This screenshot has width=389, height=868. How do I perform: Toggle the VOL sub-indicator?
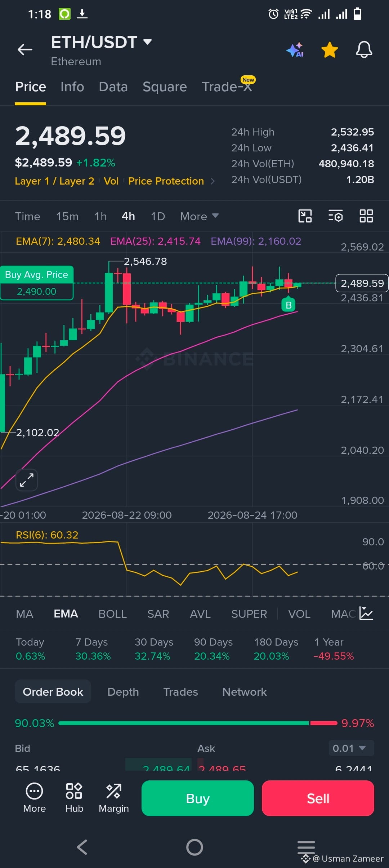coord(299,614)
